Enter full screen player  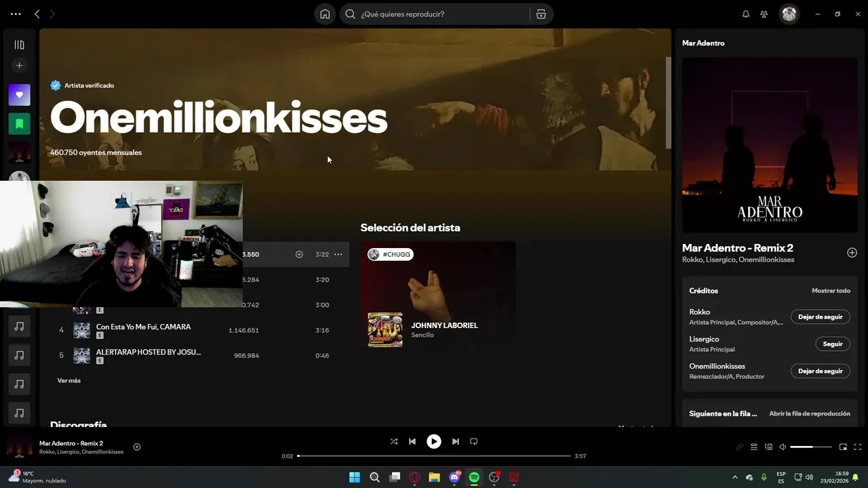pyautogui.click(x=857, y=447)
